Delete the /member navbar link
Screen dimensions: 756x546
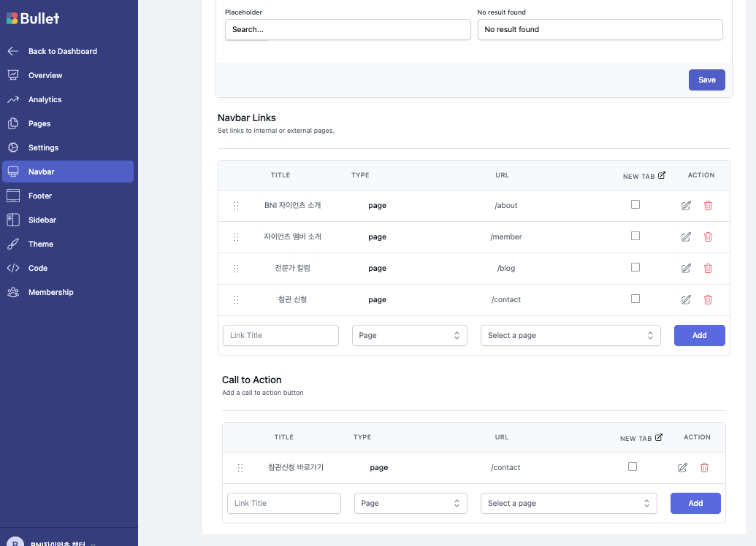tap(708, 237)
